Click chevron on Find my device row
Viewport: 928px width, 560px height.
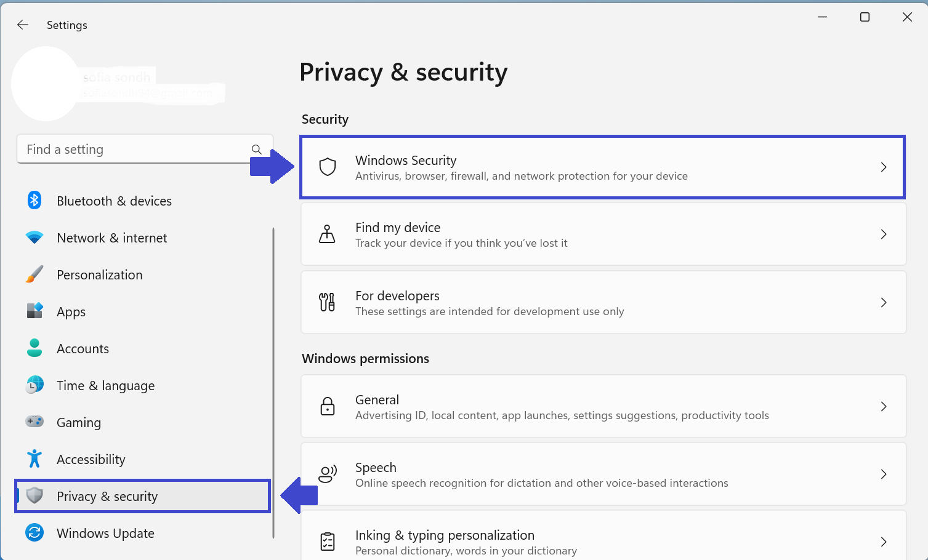click(884, 234)
